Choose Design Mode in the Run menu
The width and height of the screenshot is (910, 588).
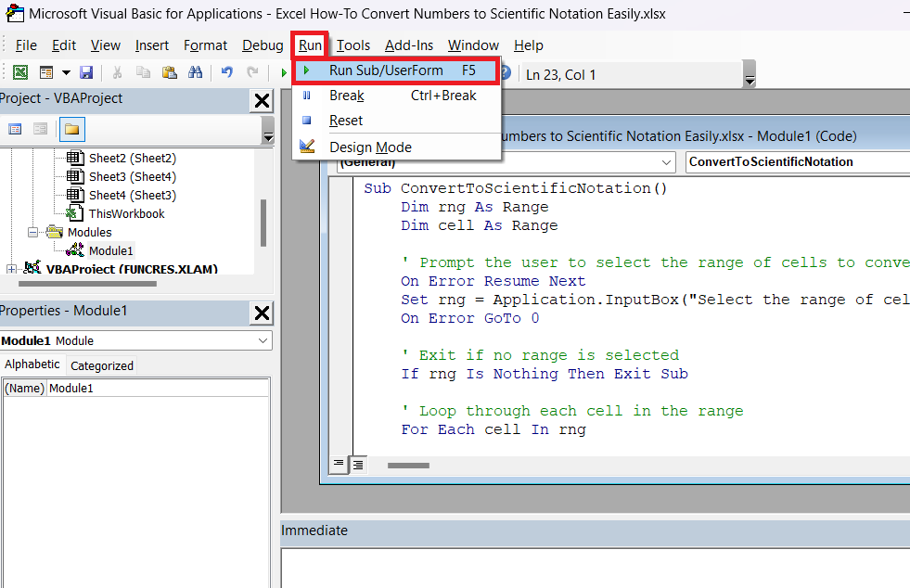[396, 147]
